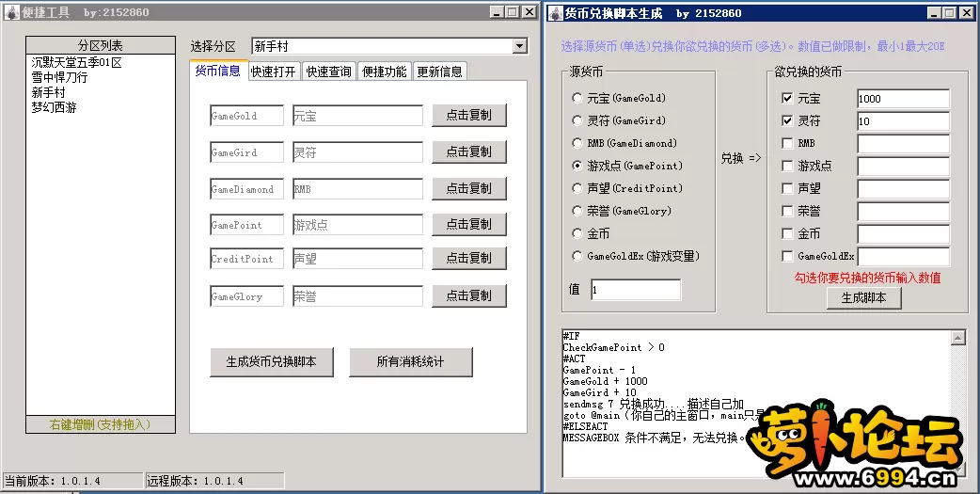Select 雪中悍刀行 in the partition list
980x494 pixels.
click(x=59, y=78)
